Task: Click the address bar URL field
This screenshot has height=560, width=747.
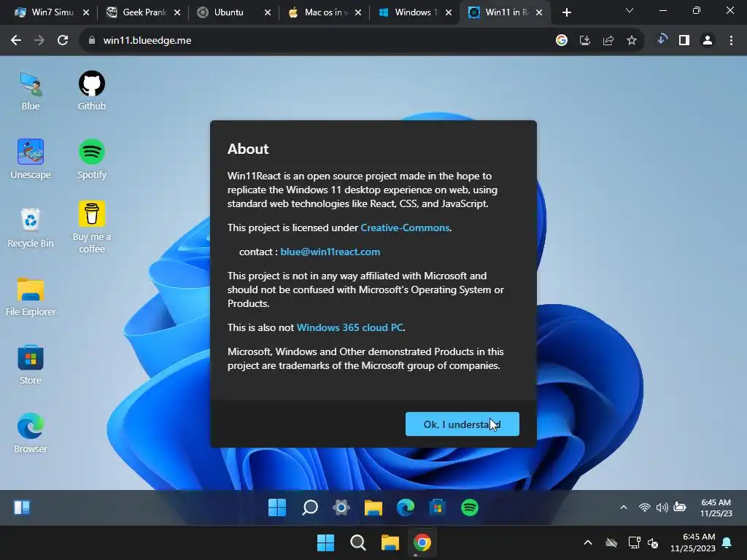Action: 314,41
